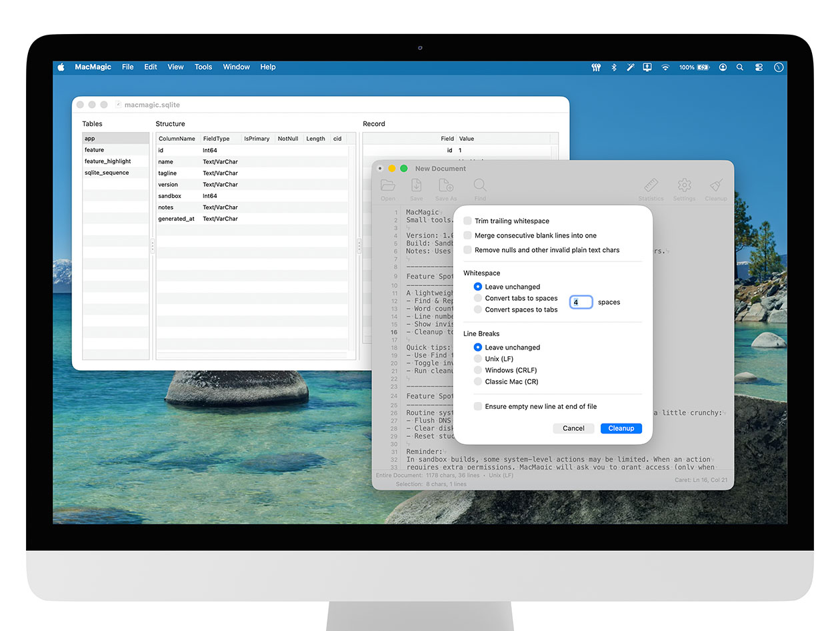840x631 pixels.
Task: Open the Tools menu
Action: point(203,67)
